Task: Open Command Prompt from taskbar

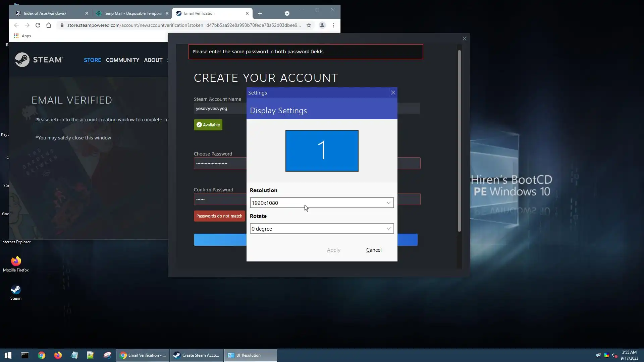Action: 25,355
